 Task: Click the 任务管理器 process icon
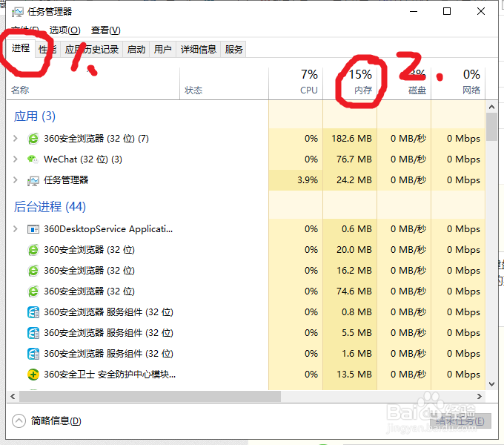tap(33, 181)
